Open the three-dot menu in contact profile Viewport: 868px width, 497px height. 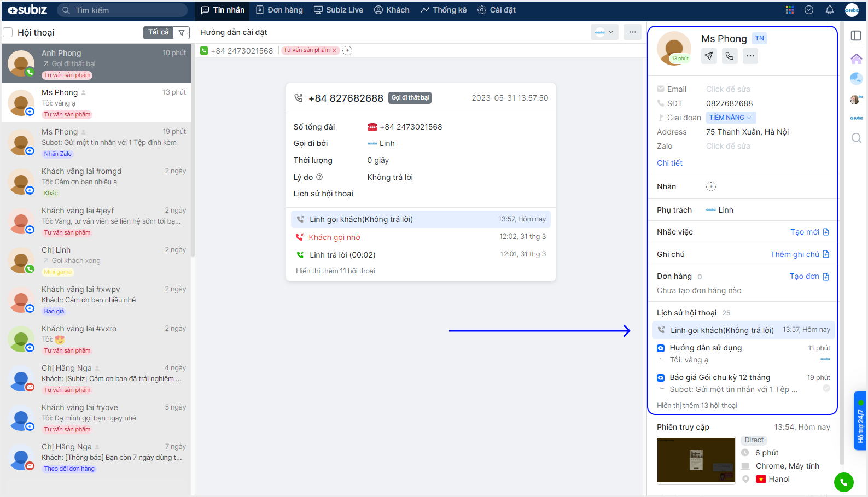[x=750, y=56]
